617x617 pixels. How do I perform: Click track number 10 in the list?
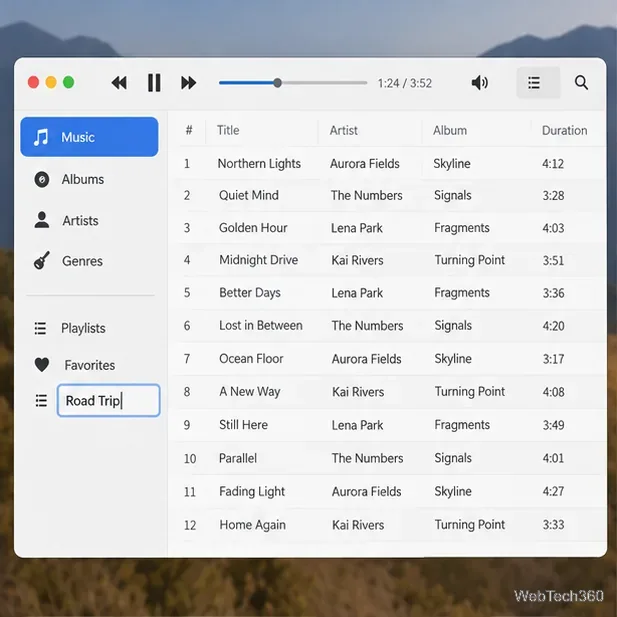[190, 458]
